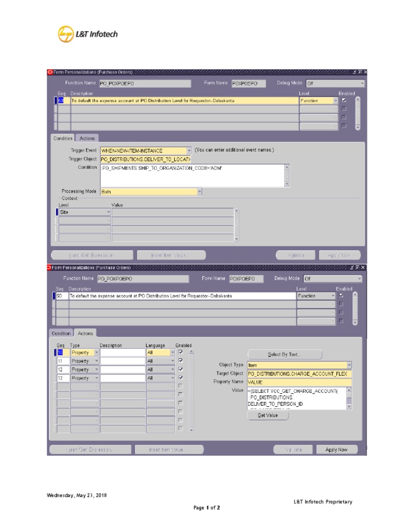Click Apply Now in lower window
Screen dimensions: 399x532
click(x=337, y=449)
